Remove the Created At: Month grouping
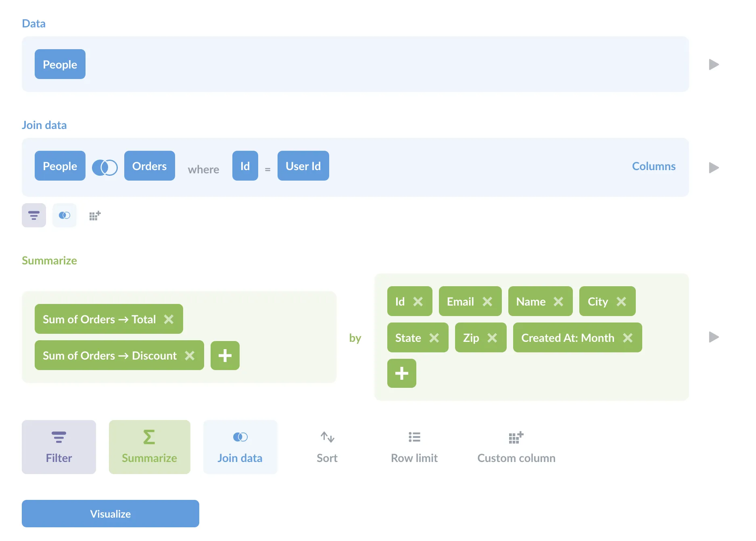 click(x=628, y=338)
